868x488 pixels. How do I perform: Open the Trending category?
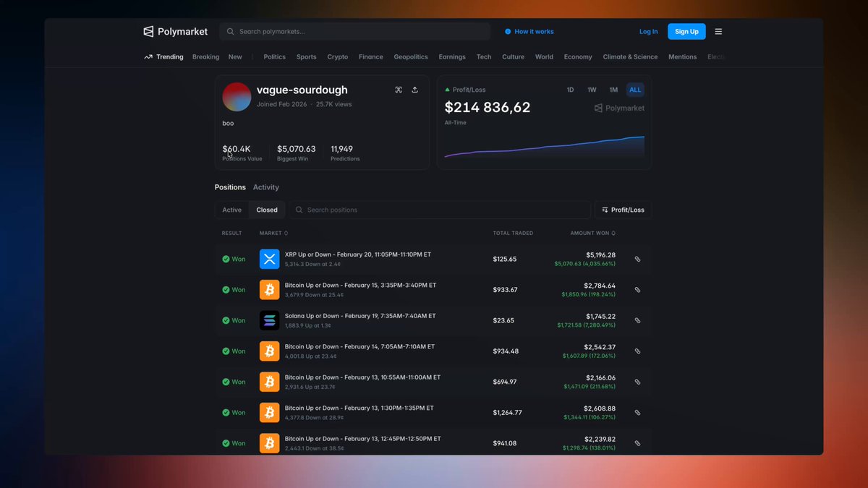[163, 56]
